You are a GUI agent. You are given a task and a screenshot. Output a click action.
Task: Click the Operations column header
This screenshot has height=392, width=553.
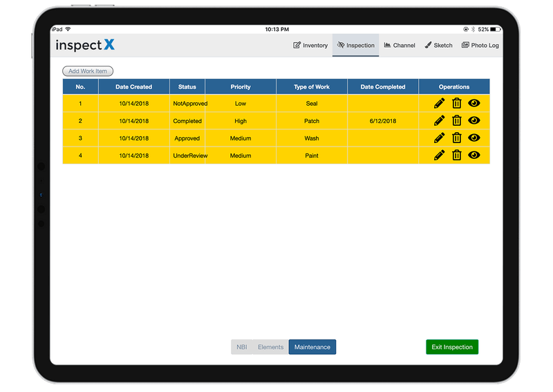pyautogui.click(x=454, y=87)
